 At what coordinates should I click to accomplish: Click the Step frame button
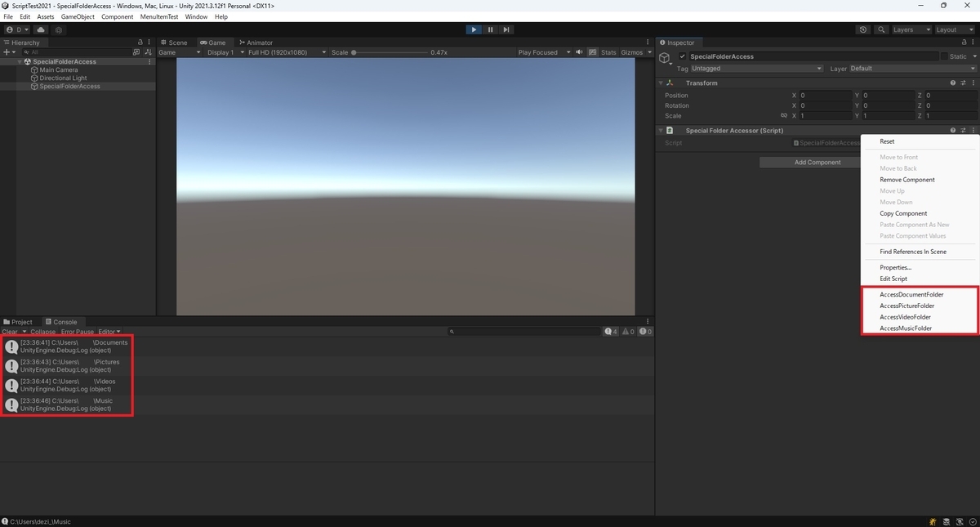pyautogui.click(x=506, y=29)
